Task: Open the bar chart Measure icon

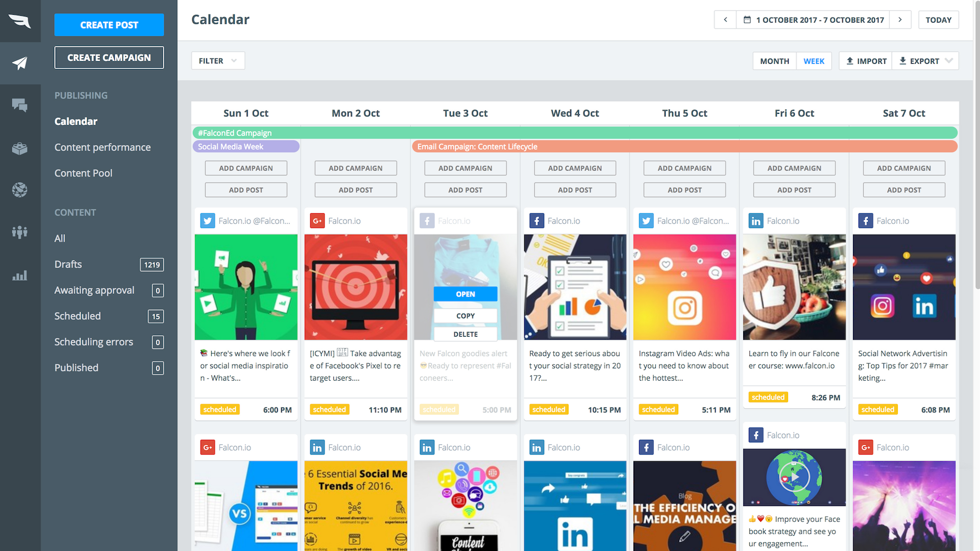Action: [20, 275]
